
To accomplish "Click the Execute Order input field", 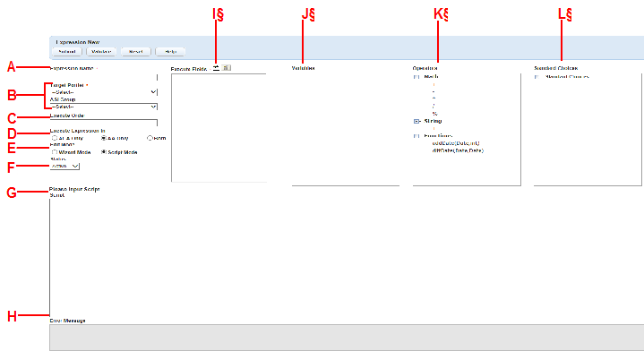I will coord(103,123).
